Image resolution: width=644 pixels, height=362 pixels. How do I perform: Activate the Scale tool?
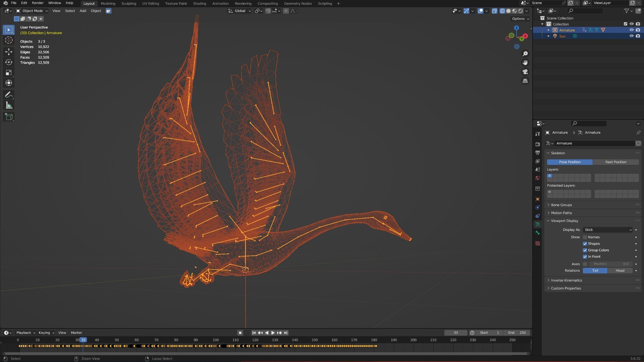9,72
